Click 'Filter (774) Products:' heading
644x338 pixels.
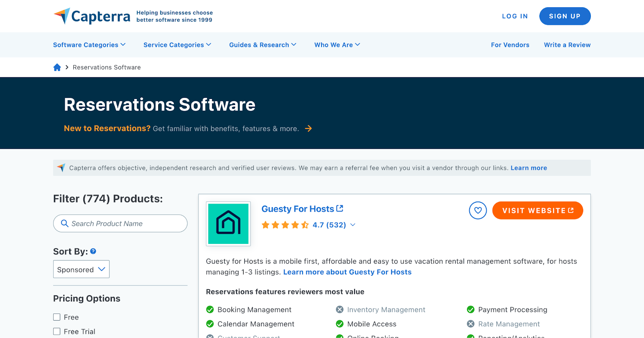[x=108, y=199]
